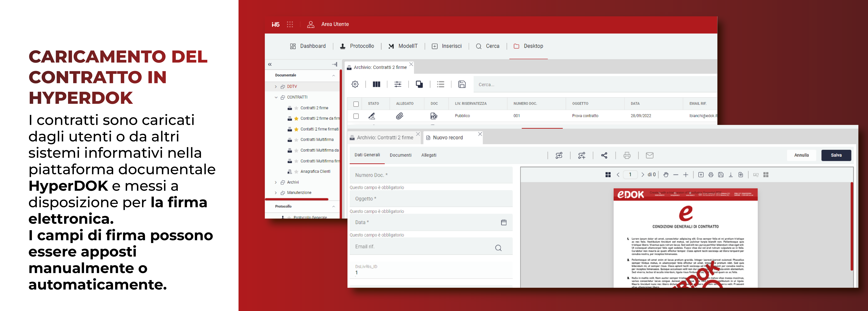
Task: Expand the Manutenzione tree node
Action: point(276,193)
